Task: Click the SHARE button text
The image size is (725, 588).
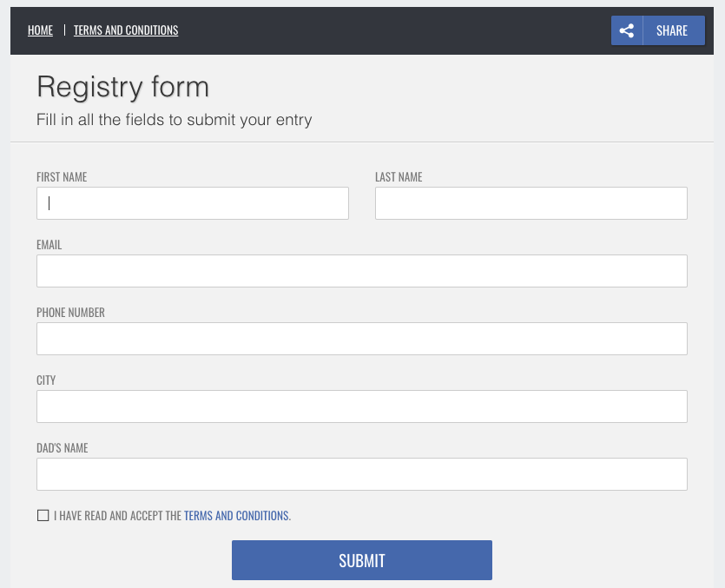Action: [672, 30]
